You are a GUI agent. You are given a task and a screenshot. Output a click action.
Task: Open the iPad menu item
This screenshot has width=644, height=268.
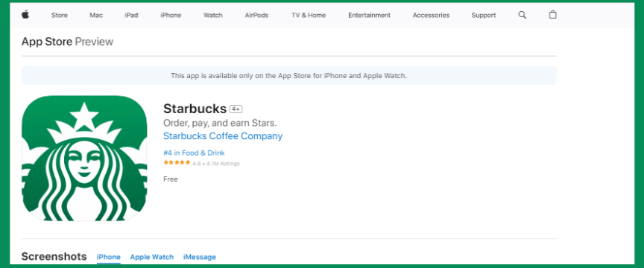pos(131,15)
